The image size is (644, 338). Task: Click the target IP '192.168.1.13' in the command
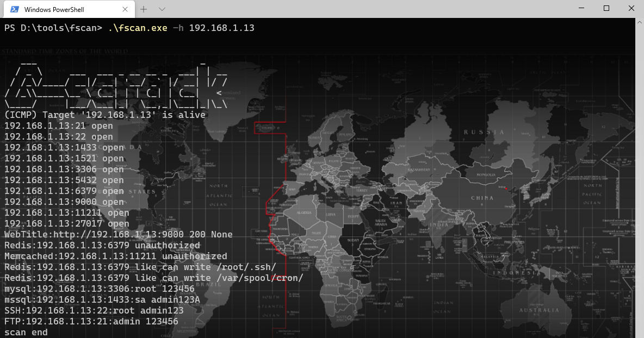[x=222, y=28]
